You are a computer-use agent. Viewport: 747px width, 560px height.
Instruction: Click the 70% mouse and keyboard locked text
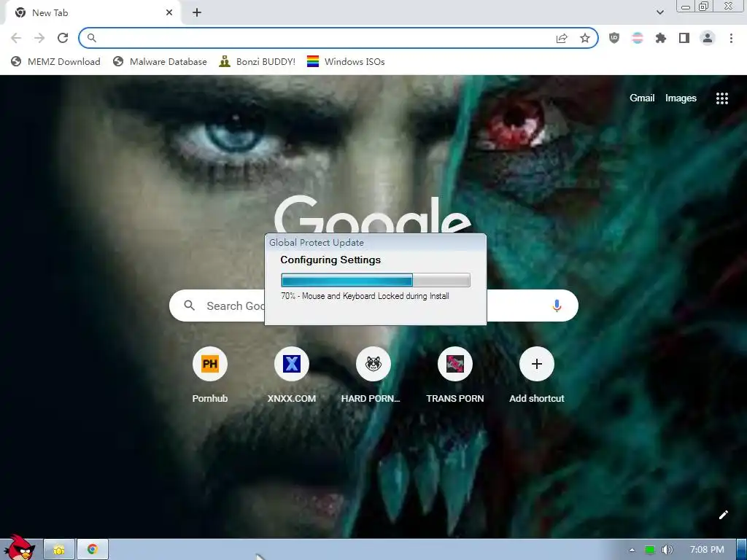coord(365,296)
